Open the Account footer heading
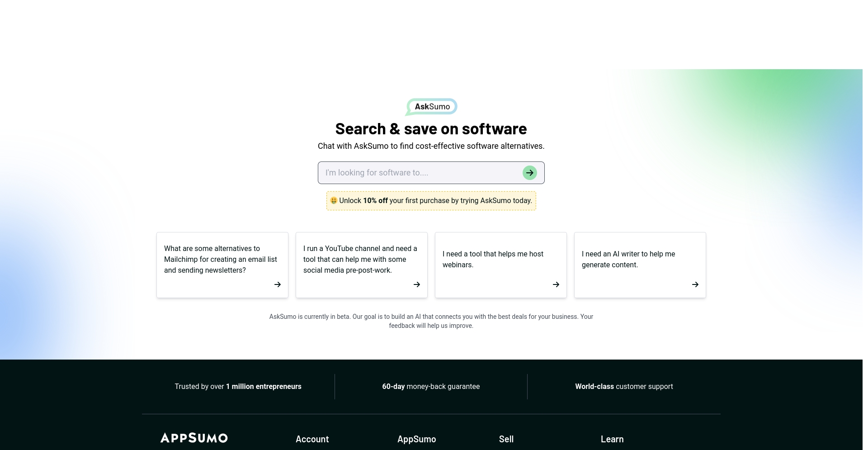The height and width of the screenshot is (450, 868). coord(312,439)
